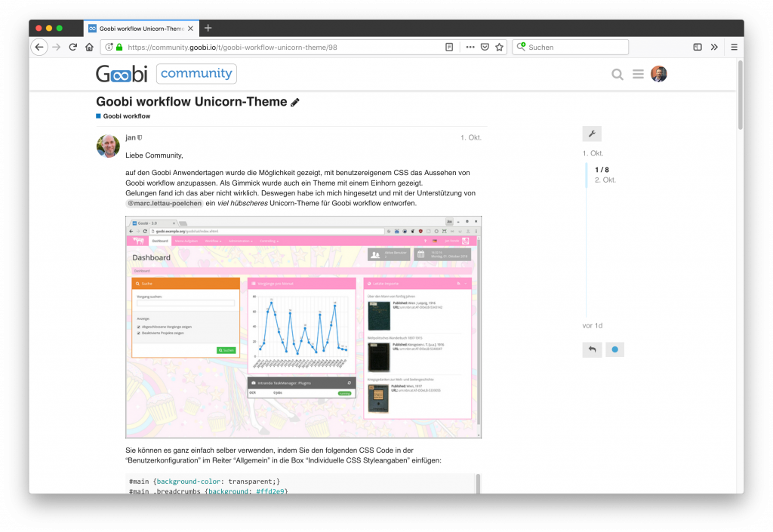Click the macOS green fullscreen button
Image resolution: width=773 pixels, height=532 pixels.
pyautogui.click(x=60, y=28)
